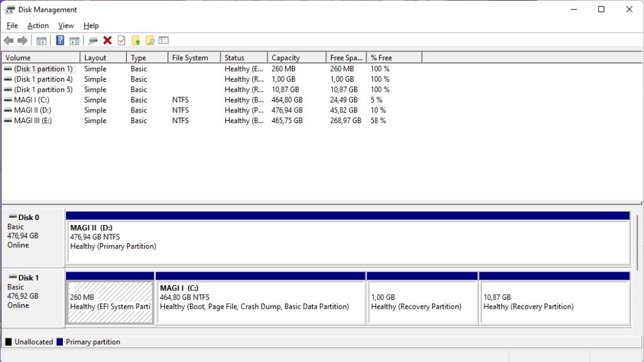Click the Back arrow toolbar icon
The width and height of the screenshot is (644, 362).
(9, 40)
